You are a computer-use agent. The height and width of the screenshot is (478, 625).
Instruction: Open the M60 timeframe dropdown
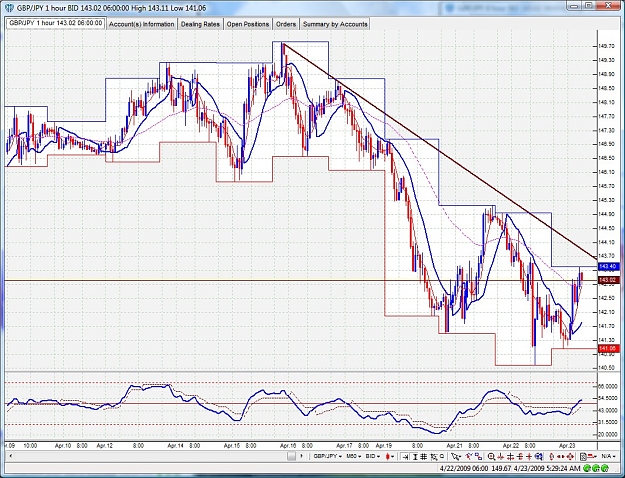click(x=354, y=456)
